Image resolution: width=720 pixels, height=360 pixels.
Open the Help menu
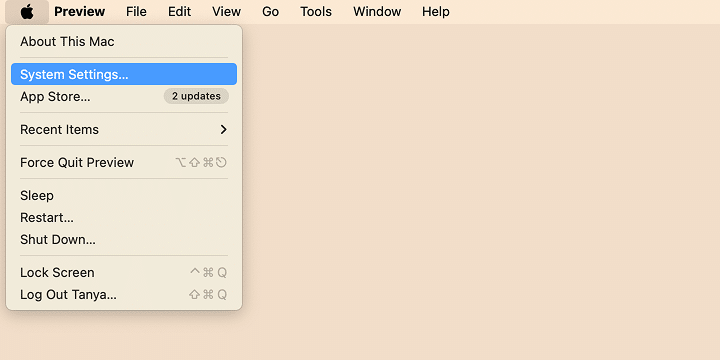click(436, 11)
